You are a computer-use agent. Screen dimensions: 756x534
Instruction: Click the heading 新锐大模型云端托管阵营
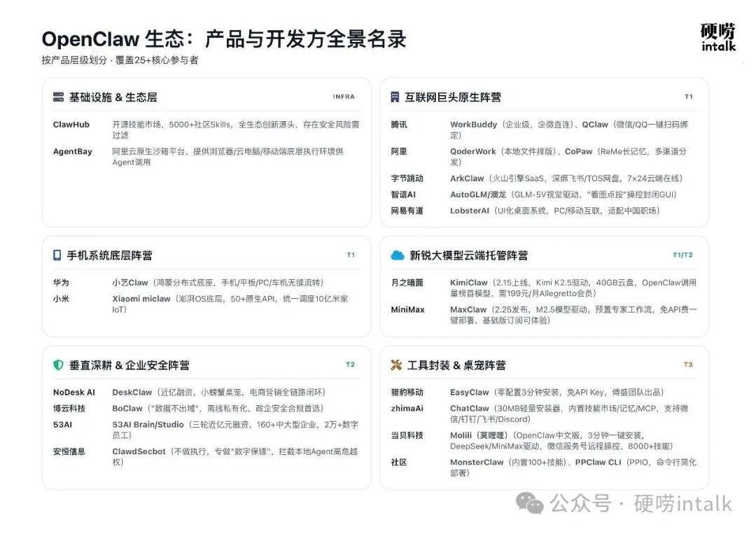point(468,255)
